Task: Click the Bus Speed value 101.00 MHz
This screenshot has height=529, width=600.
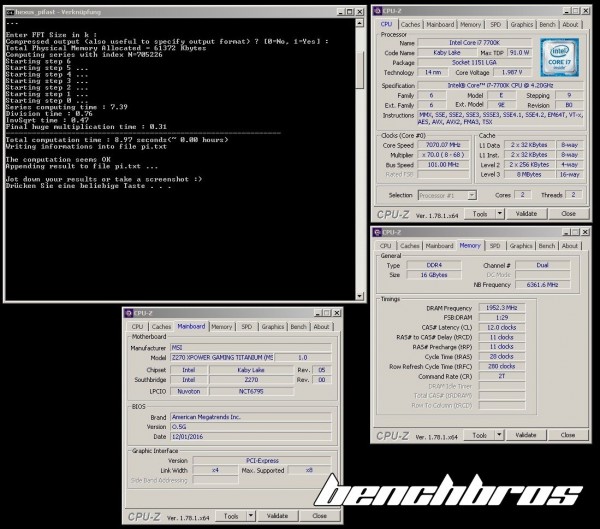Action: [x=443, y=165]
